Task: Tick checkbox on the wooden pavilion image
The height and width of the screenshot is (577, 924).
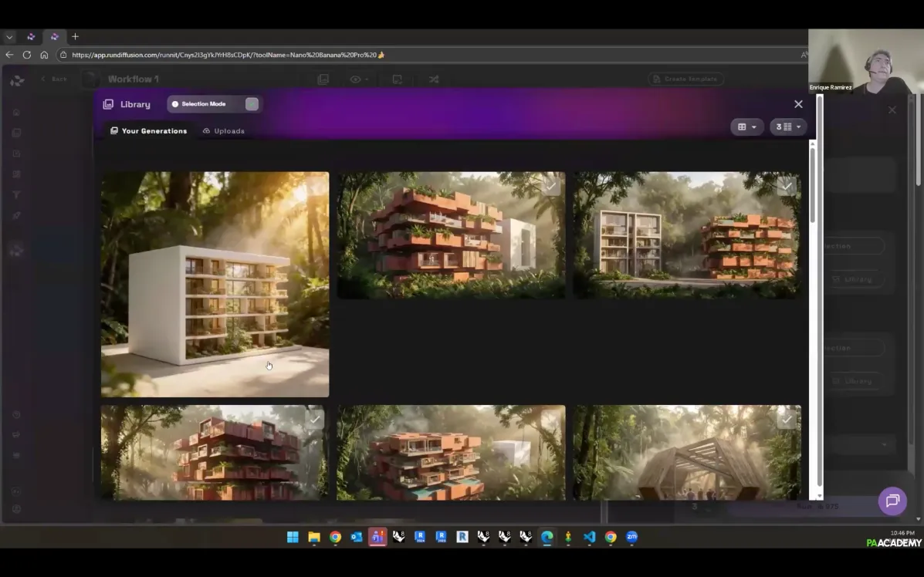Action: point(786,420)
